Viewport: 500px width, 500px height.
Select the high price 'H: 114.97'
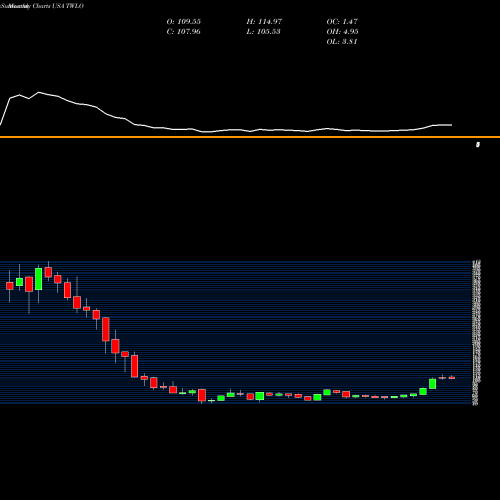264,22
